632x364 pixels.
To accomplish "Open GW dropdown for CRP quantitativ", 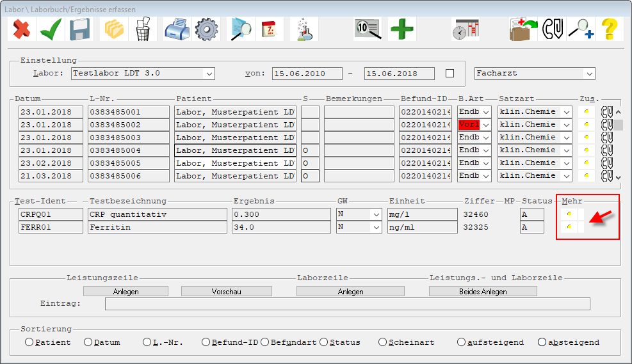I will pos(376,214).
